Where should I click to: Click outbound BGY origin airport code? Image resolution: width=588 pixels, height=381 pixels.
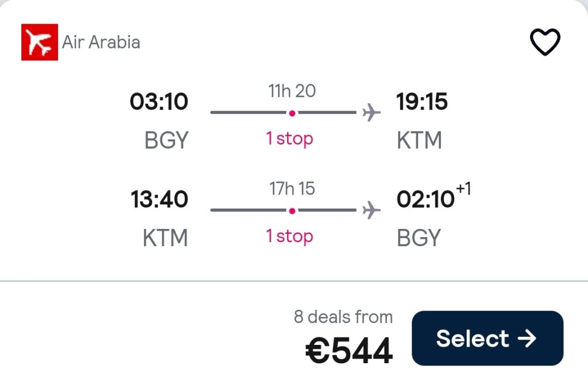pyautogui.click(x=166, y=141)
